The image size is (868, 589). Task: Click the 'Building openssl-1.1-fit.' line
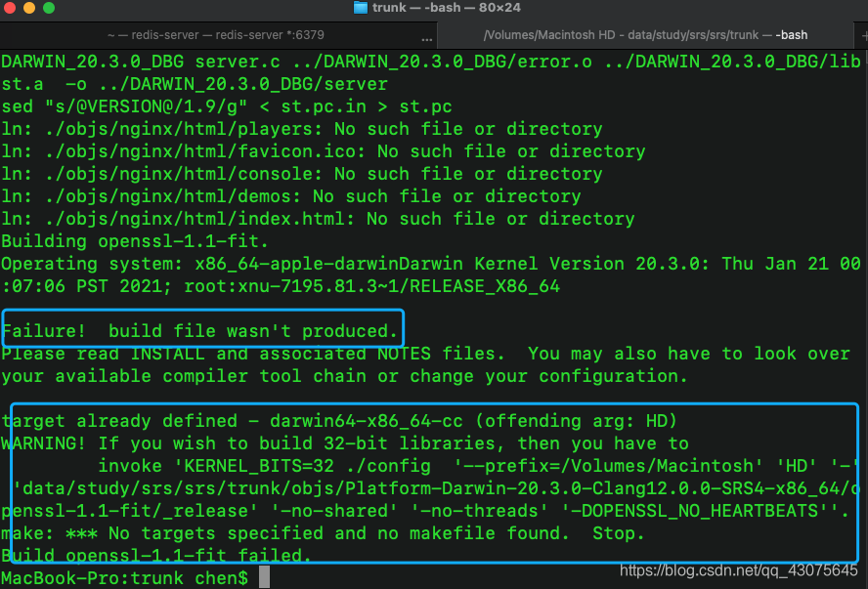pyautogui.click(x=135, y=241)
